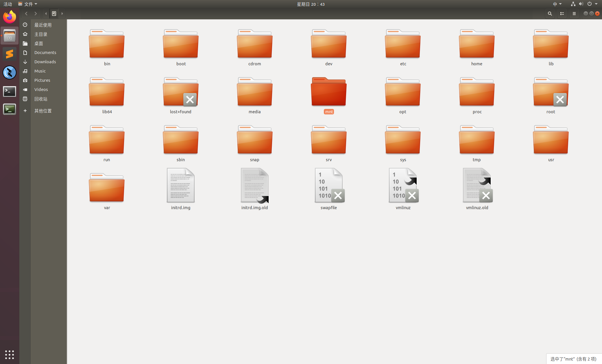Add a new location with the + button

point(25,110)
